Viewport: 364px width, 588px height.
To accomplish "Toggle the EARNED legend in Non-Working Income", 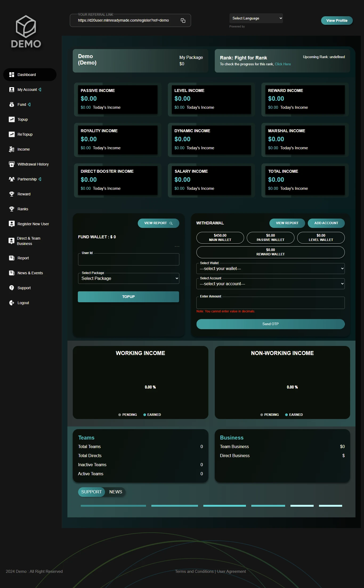I will tap(294, 415).
